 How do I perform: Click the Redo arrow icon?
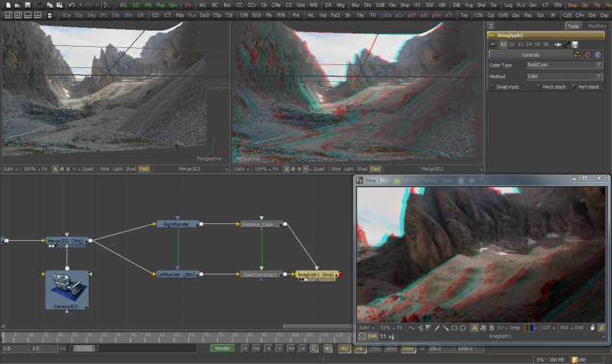[x=88, y=5]
